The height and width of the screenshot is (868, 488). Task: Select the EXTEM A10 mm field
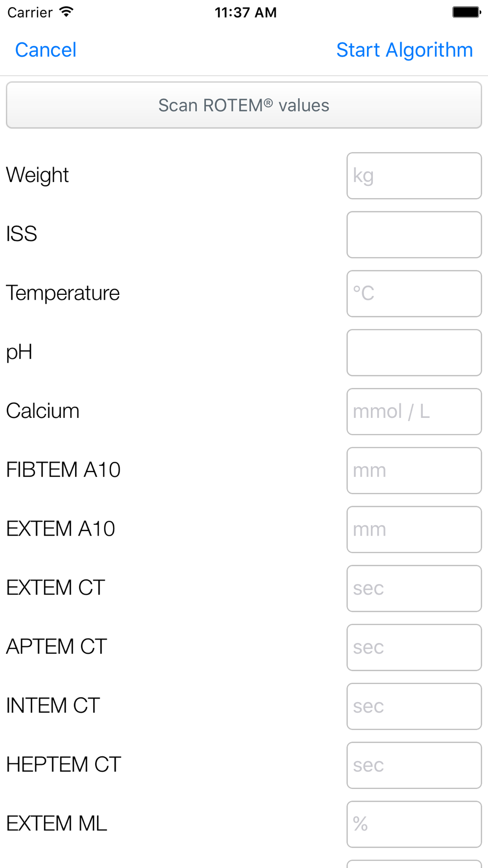414,530
